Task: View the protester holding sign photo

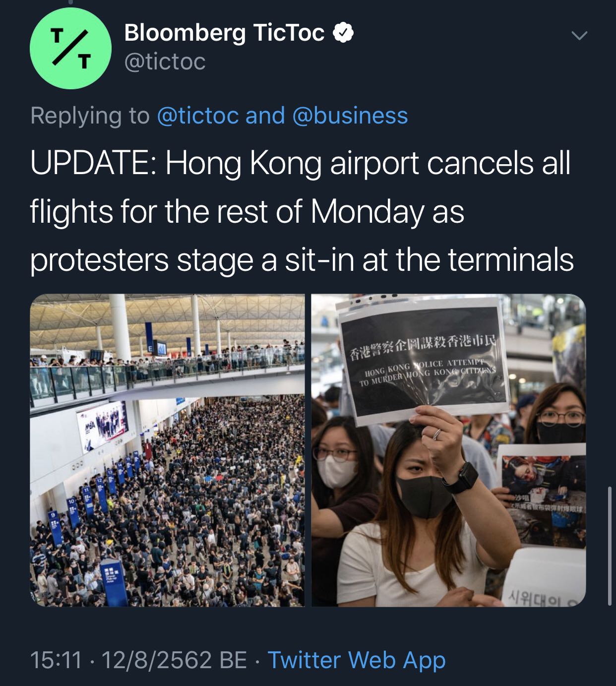Action: [448, 450]
